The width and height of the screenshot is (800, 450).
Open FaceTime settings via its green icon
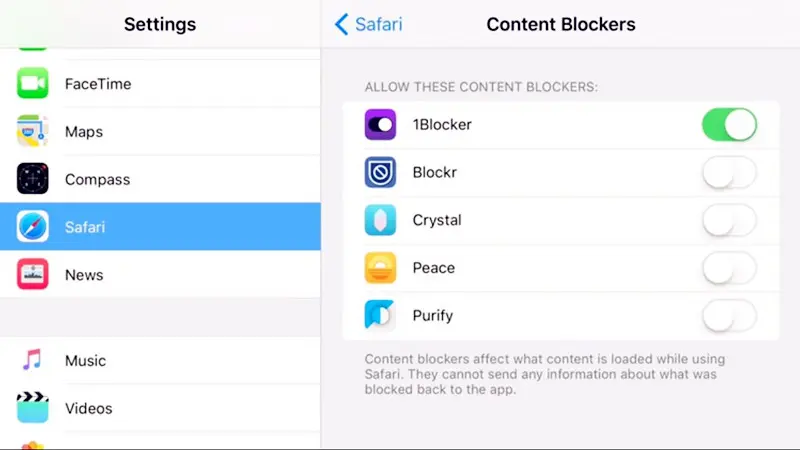33,83
